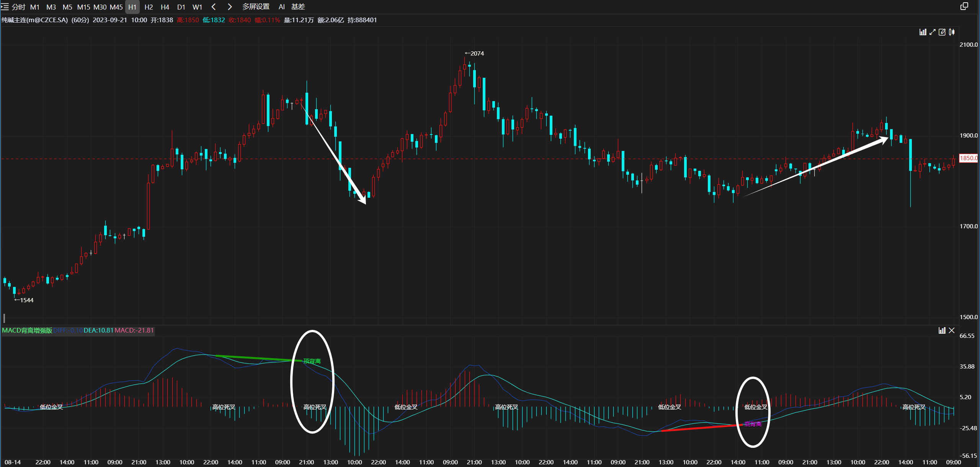This screenshot has width=980, height=467.
Task: Click the 纯碱主连(m@CZCE.SA) contract title
Action: pos(35,20)
